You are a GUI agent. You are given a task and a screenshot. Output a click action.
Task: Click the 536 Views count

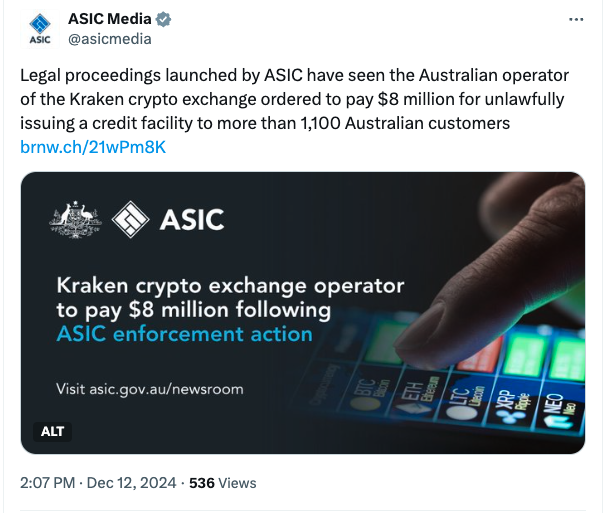click(x=223, y=482)
